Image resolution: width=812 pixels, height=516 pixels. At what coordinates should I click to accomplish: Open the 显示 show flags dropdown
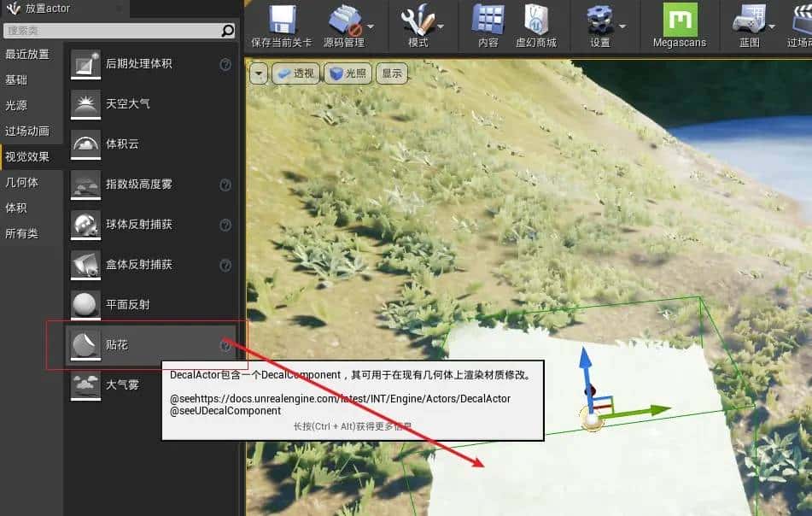click(392, 73)
